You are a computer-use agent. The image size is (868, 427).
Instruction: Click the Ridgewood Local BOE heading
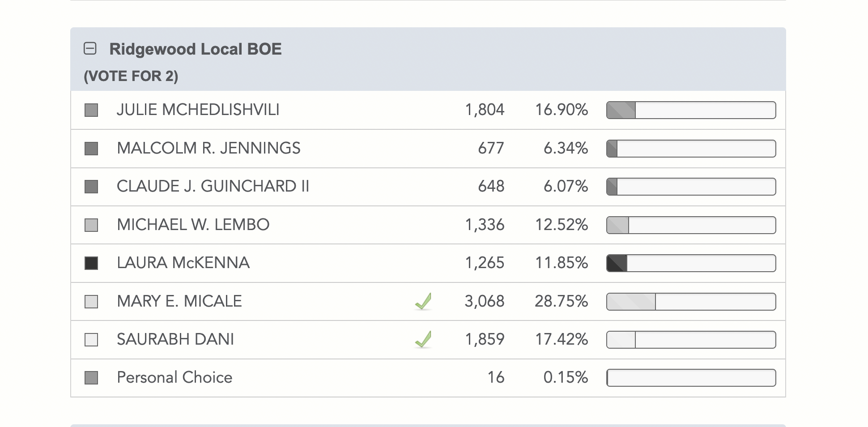196,49
